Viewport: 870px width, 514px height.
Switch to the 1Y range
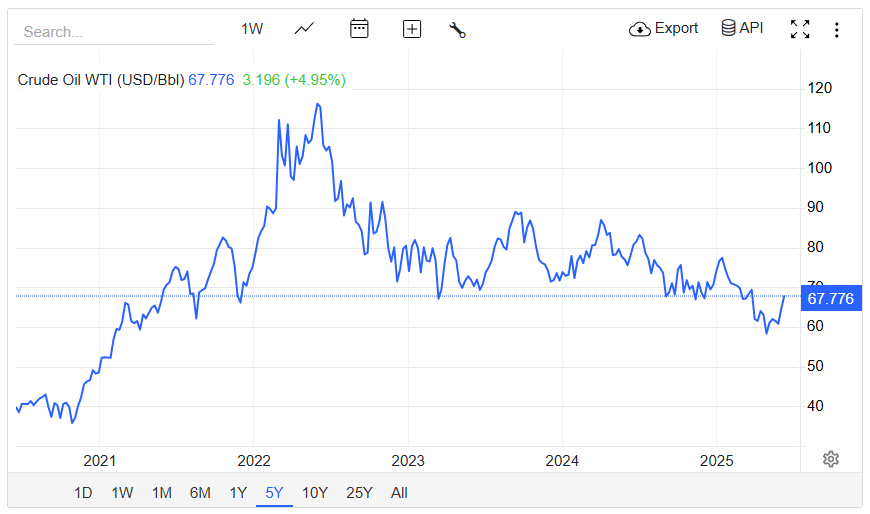click(x=238, y=492)
